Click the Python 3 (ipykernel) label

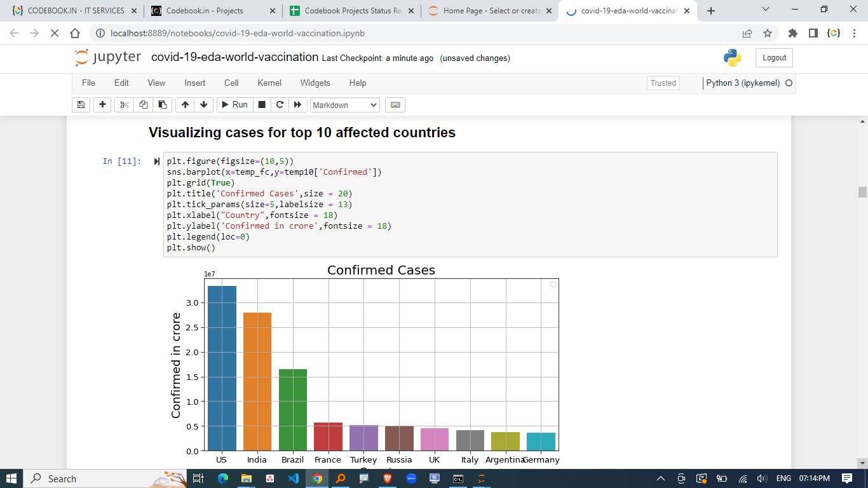[743, 83]
